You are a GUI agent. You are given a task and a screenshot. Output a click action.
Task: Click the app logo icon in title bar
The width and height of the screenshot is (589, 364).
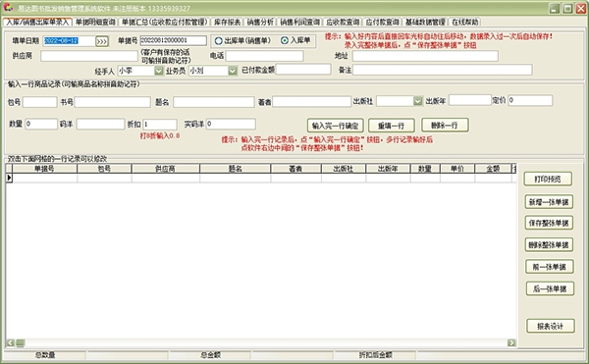click(x=8, y=8)
